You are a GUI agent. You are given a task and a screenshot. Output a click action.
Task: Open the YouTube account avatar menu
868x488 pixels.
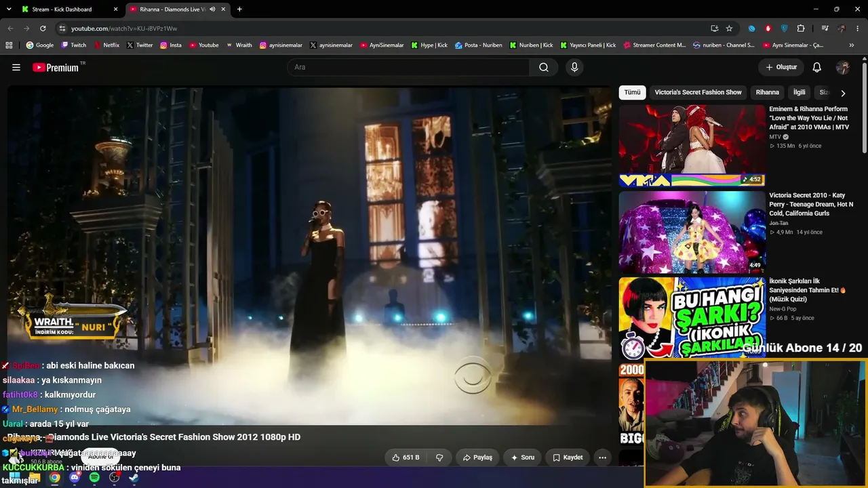[x=843, y=67]
